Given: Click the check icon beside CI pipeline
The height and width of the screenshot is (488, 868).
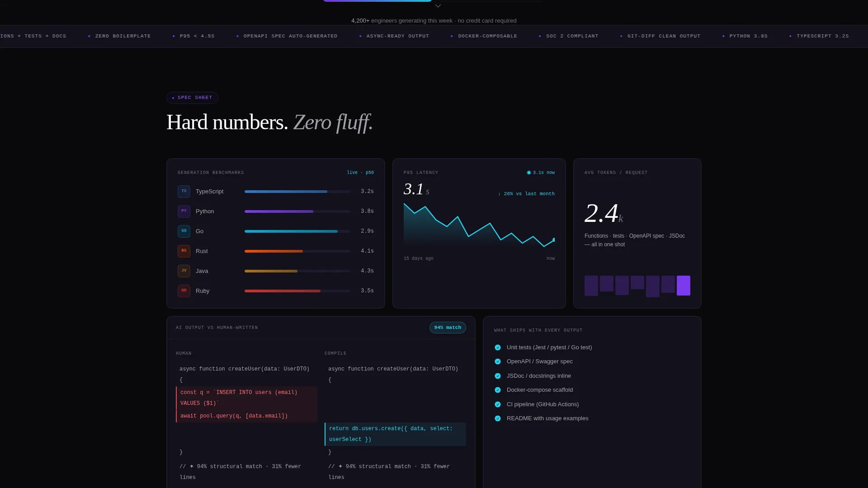Looking at the screenshot, I should 498,404.
